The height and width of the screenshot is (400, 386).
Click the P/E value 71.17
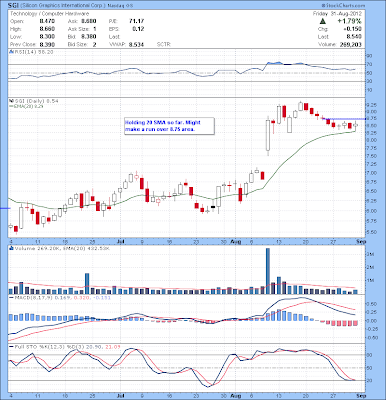[137, 21]
